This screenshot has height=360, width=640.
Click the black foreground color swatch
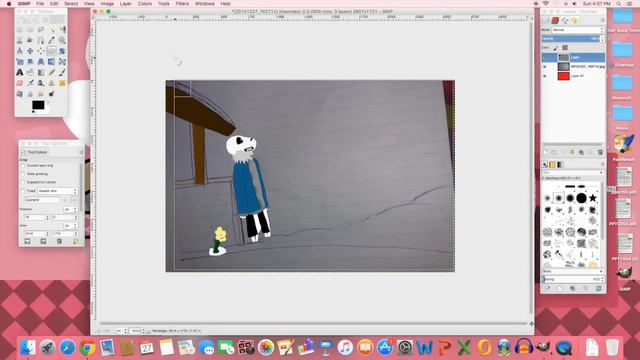tap(38, 105)
